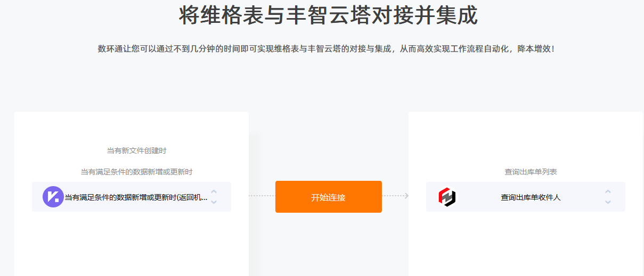
Task: Step trigger selector down with bottom chevron
Action: tap(214, 202)
